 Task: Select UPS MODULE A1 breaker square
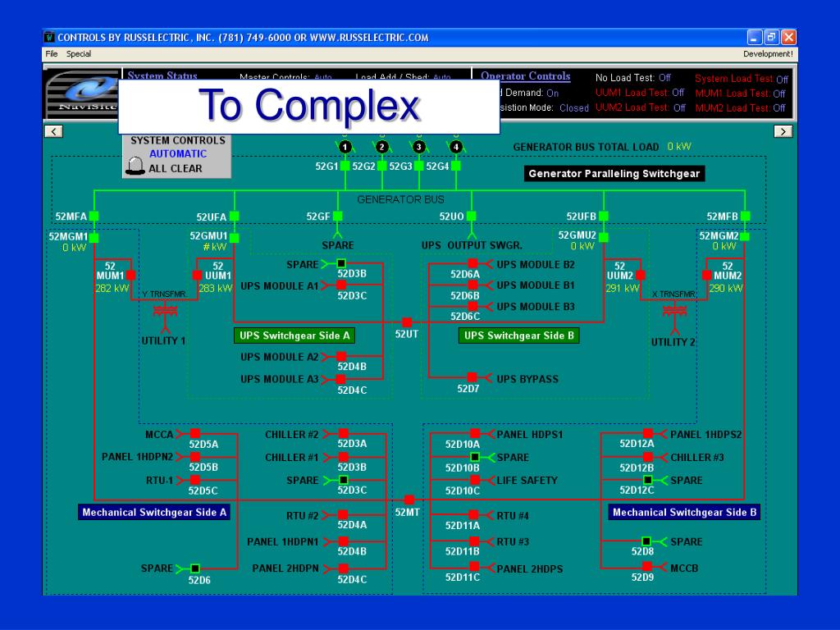(341, 285)
